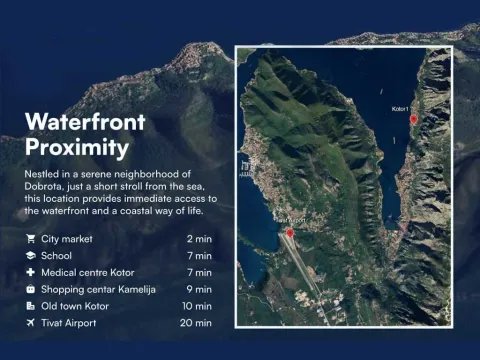Click the 'Shopping centar Kamelija' label

click(98, 289)
